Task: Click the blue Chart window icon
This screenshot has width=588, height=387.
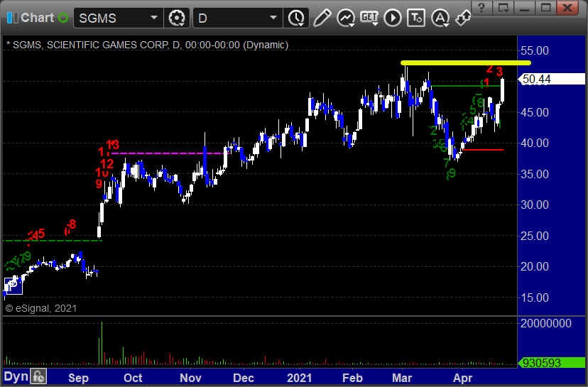Action: coord(12,18)
